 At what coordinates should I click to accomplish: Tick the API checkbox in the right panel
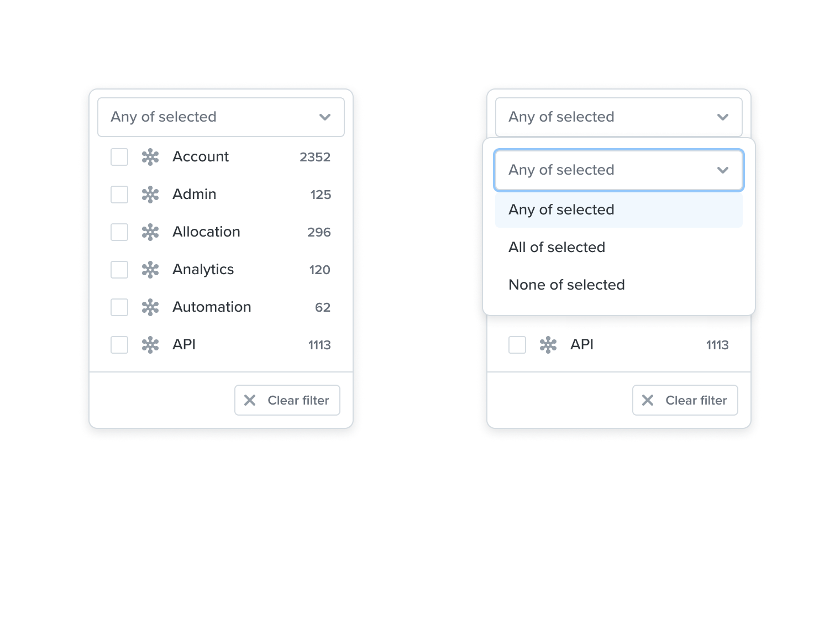pyautogui.click(x=517, y=345)
